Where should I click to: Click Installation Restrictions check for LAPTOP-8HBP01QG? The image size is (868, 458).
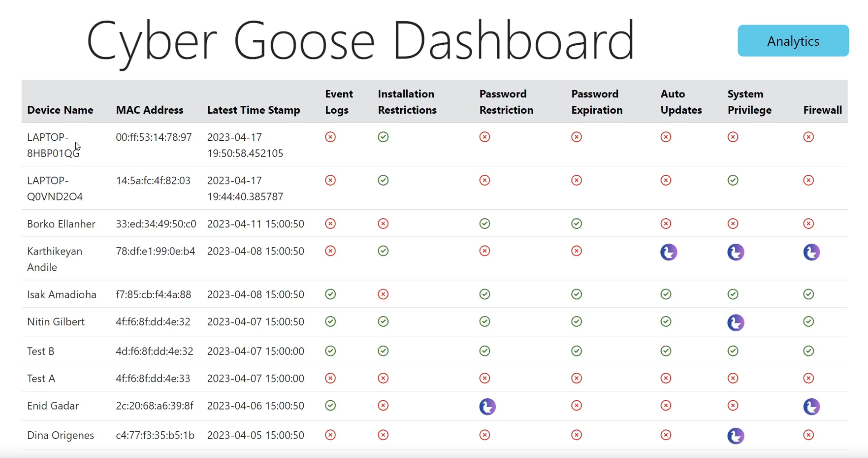coord(383,137)
